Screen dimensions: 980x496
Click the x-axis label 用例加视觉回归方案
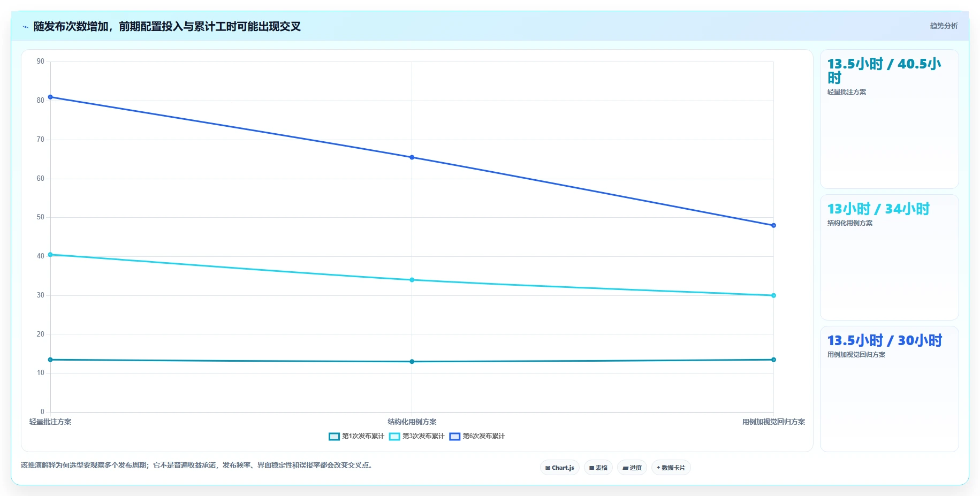point(773,422)
